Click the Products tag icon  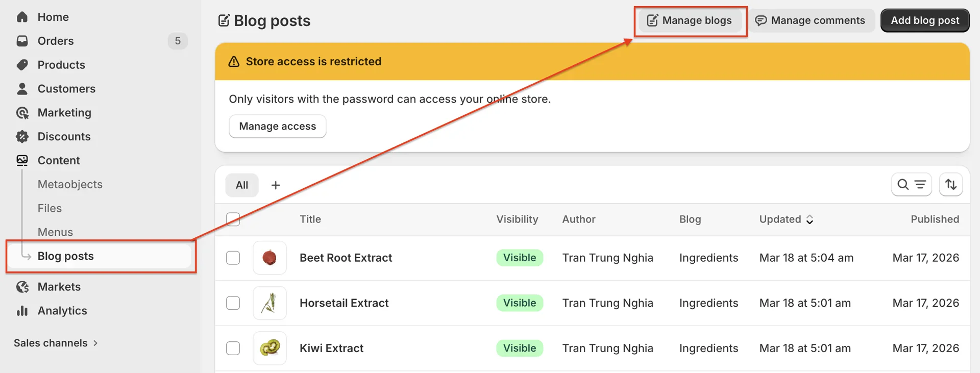coord(22,65)
